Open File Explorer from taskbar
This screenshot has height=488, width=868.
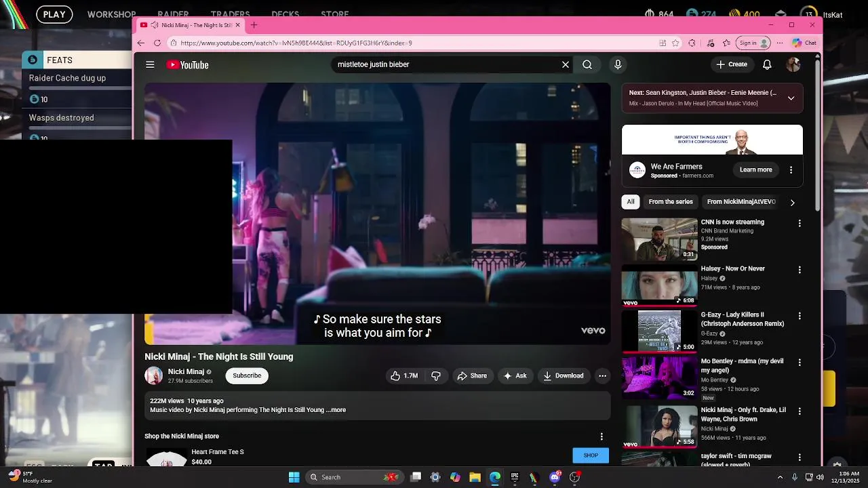pyautogui.click(x=475, y=477)
